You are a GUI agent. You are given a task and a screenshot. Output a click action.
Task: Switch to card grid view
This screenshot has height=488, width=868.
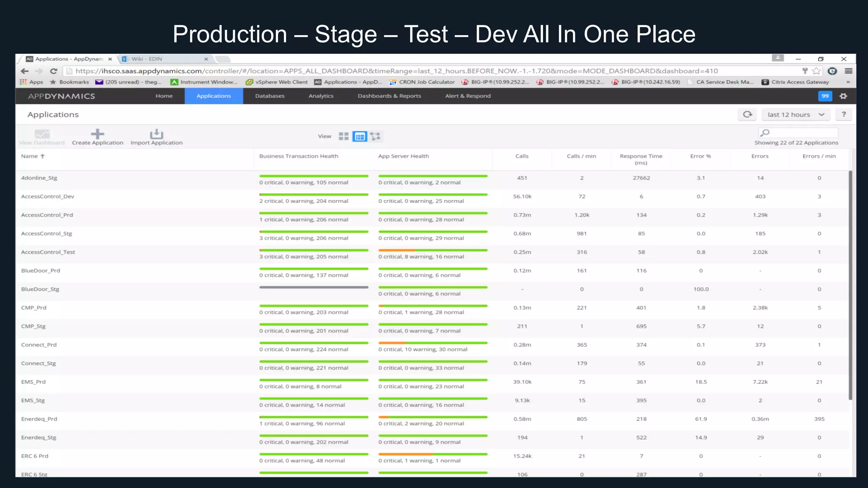pyautogui.click(x=344, y=136)
